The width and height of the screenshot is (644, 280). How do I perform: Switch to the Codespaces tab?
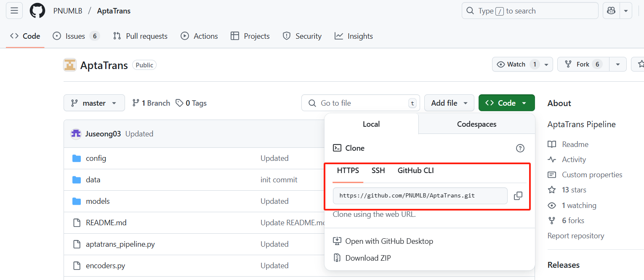tap(476, 124)
